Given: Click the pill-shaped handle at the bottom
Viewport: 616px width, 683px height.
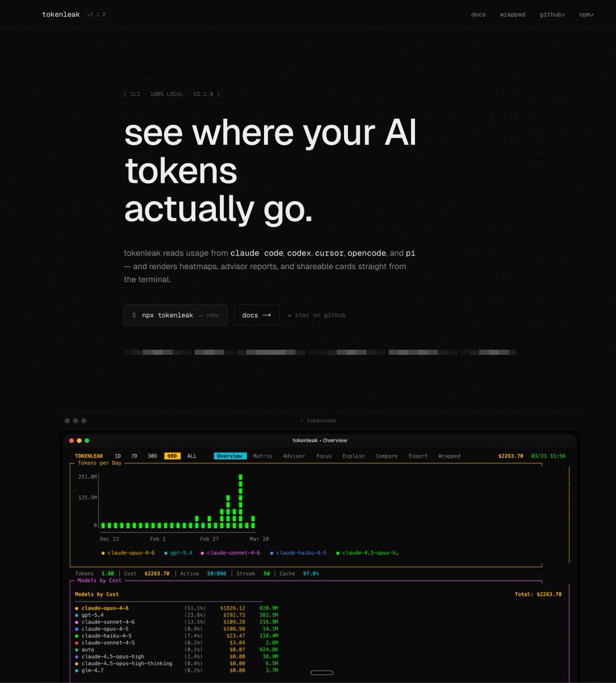Looking at the screenshot, I should tap(322, 673).
